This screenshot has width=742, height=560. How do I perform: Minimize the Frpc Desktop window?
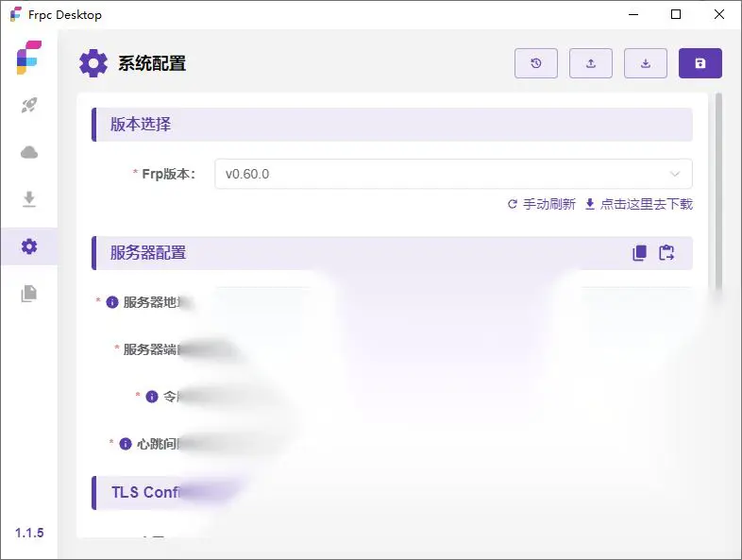tap(633, 15)
